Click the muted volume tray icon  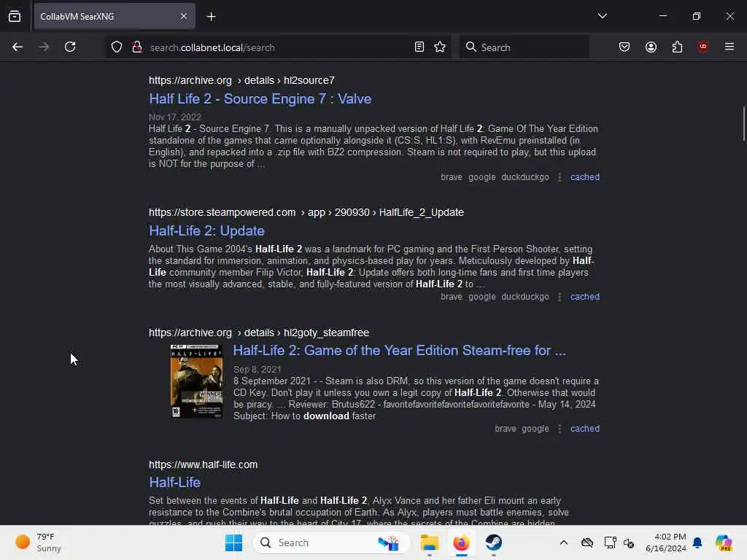[x=629, y=542]
